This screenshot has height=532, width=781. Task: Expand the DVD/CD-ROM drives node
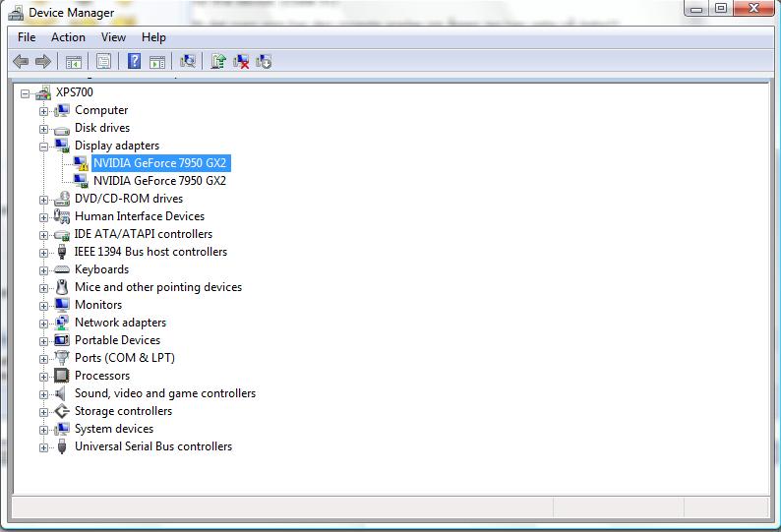pyautogui.click(x=44, y=200)
